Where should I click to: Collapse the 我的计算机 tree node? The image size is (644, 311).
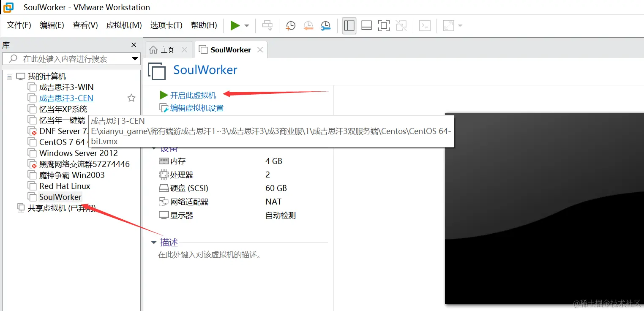click(10, 76)
